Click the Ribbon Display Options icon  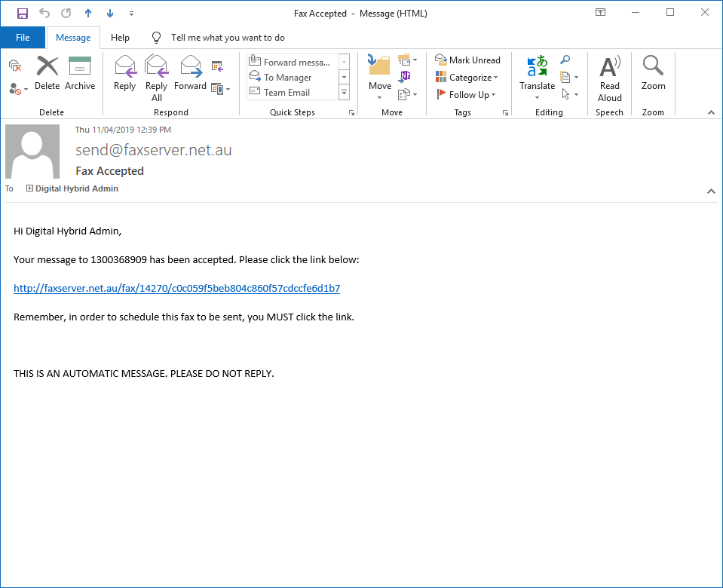point(600,13)
